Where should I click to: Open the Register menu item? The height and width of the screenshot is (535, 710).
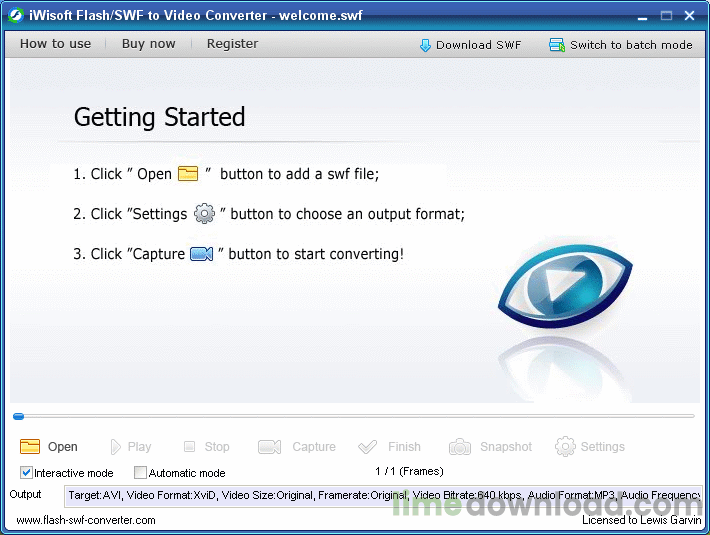232,43
